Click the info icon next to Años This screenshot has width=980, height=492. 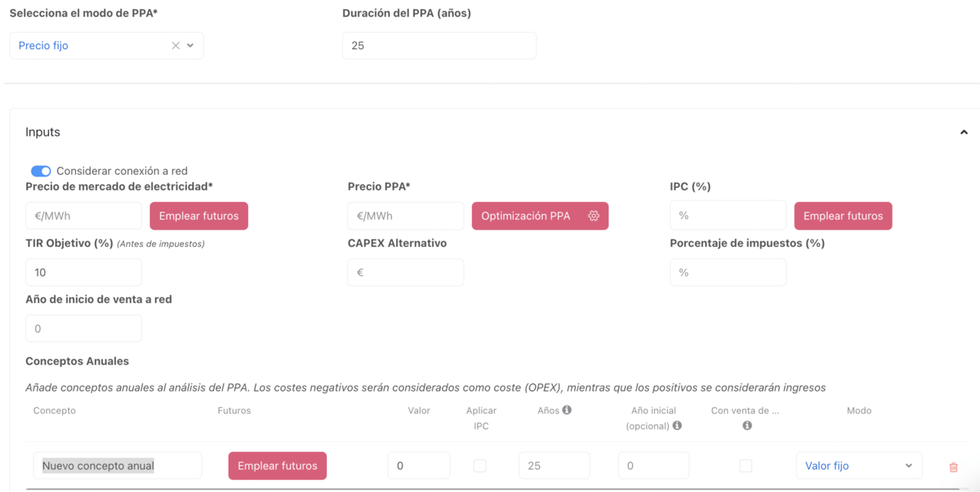(567, 410)
